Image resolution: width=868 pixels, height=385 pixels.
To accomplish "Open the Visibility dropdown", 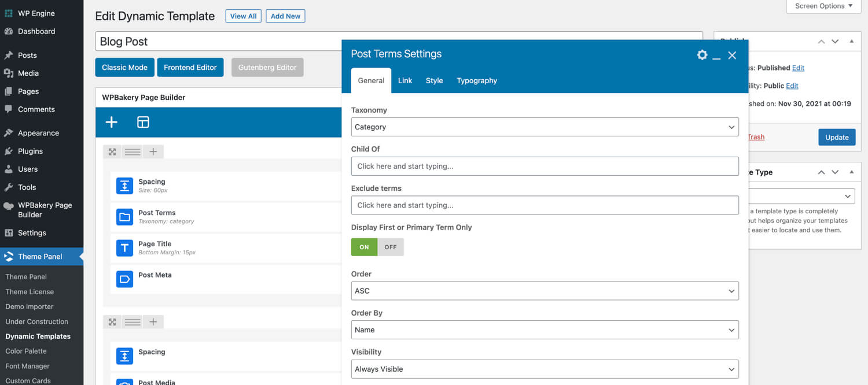I will coord(545,369).
